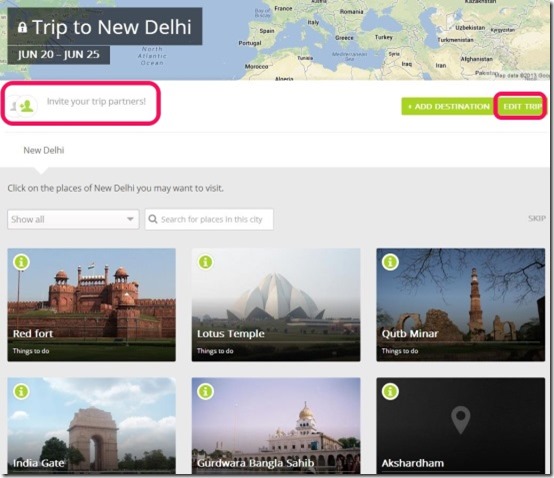Click Invite your trip partners text
This screenshot has height=478, width=554.
click(96, 101)
